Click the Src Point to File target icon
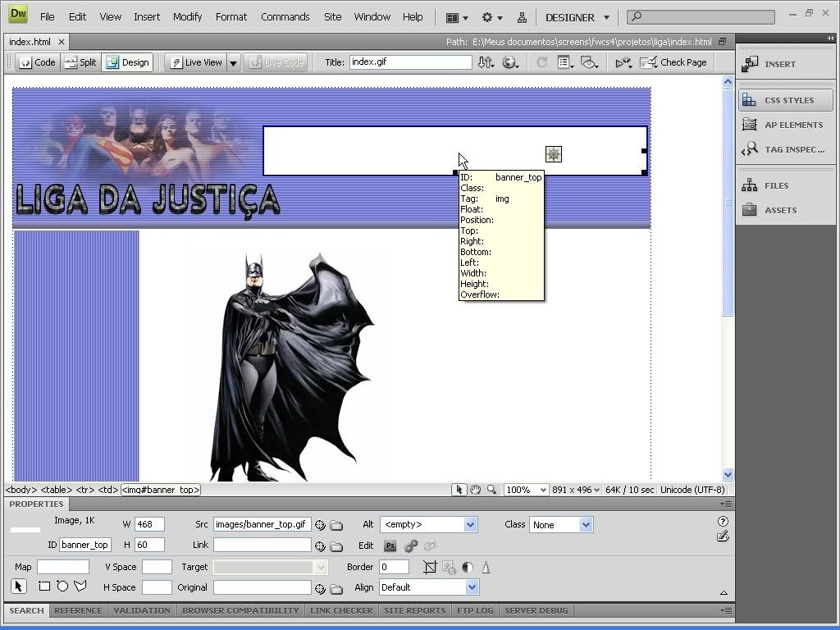 pyautogui.click(x=320, y=525)
